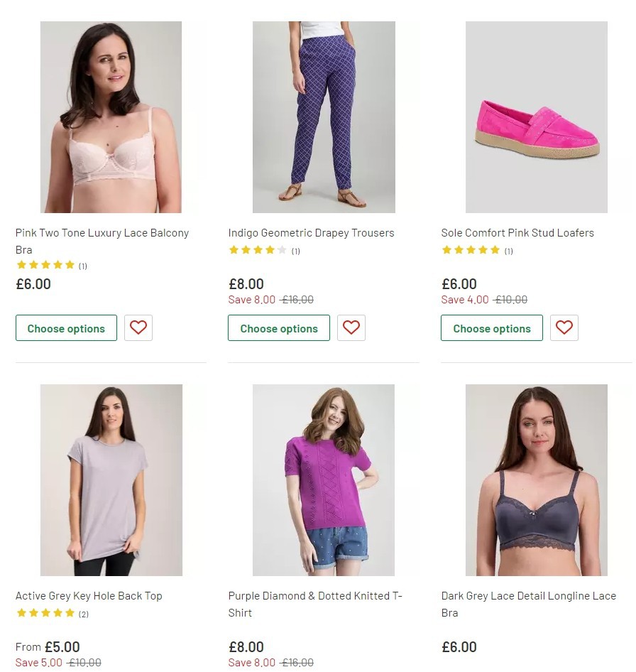Choose options for the Pink Lace Balcony Bra
636x672 pixels.
pos(66,327)
